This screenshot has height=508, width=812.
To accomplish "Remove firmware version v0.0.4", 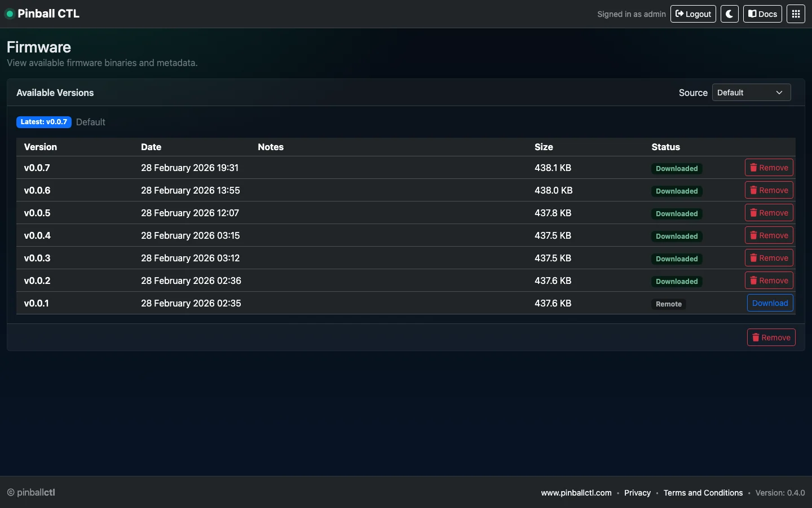I will [769, 235].
